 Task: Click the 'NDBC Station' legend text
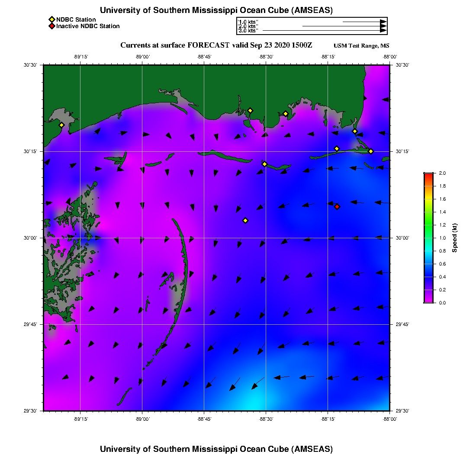pos(76,20)
